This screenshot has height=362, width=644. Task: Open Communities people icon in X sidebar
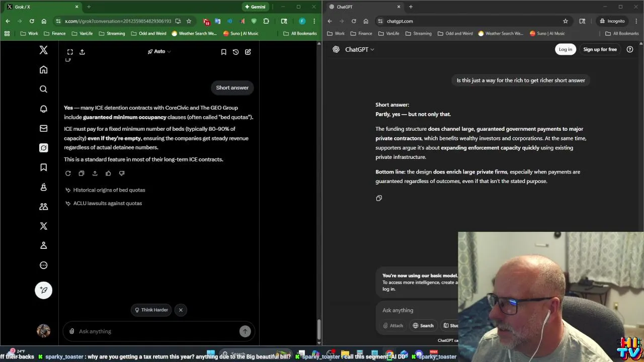tap(43, 207)
